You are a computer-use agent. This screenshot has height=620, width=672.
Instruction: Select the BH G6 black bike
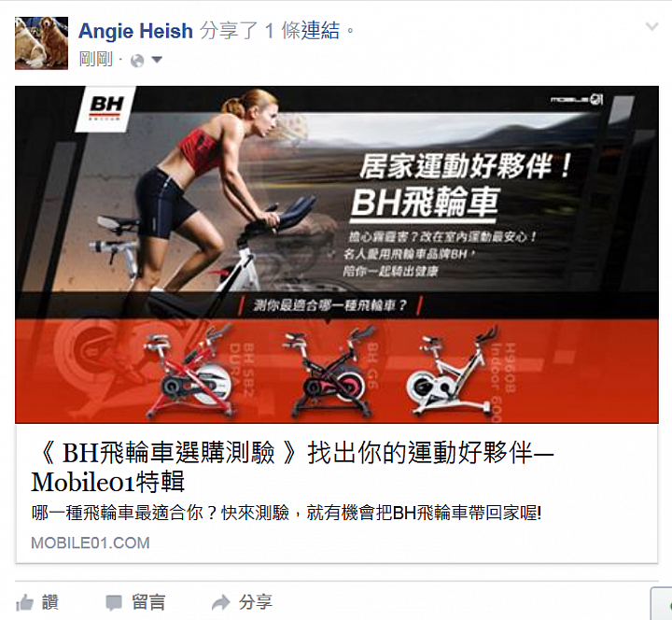330,372
